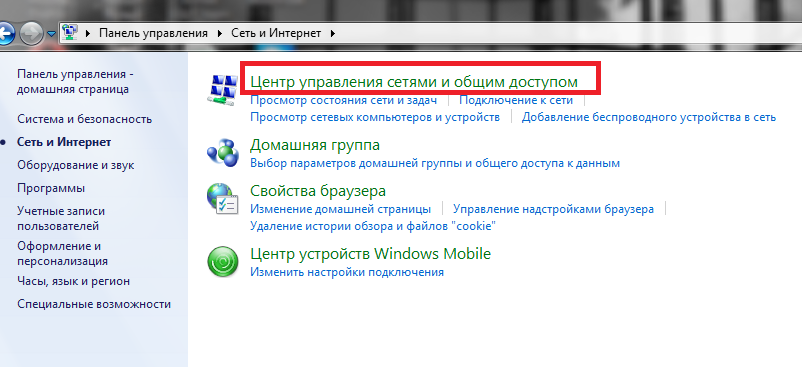Select Система и безопасность in sidebar
Image resolution: width=802 pixels, height=367 pixels.
pyautogui.click(x=84, y=119)
